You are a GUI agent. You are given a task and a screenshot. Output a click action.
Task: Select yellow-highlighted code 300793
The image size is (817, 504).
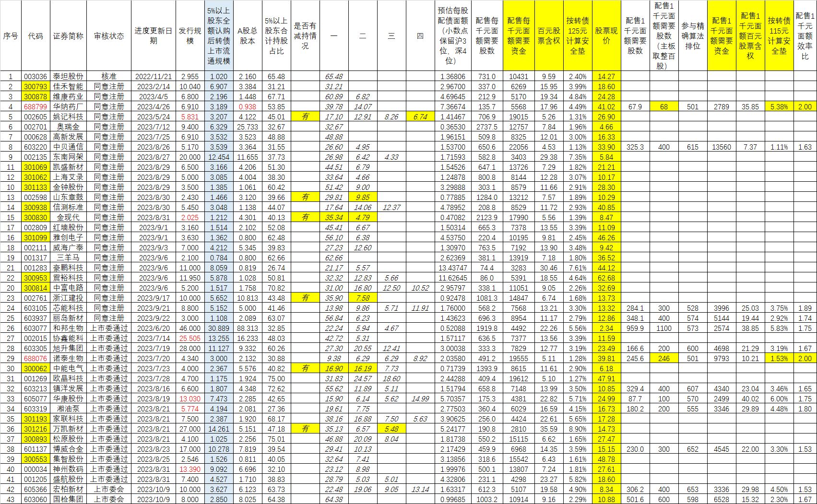36,87
